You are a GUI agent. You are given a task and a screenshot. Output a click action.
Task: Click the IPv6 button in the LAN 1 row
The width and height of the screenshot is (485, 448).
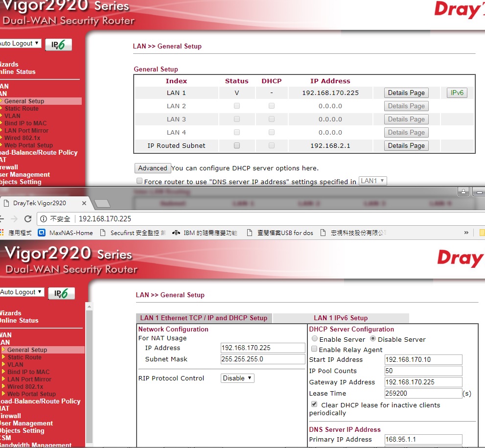tap(457, 93)
